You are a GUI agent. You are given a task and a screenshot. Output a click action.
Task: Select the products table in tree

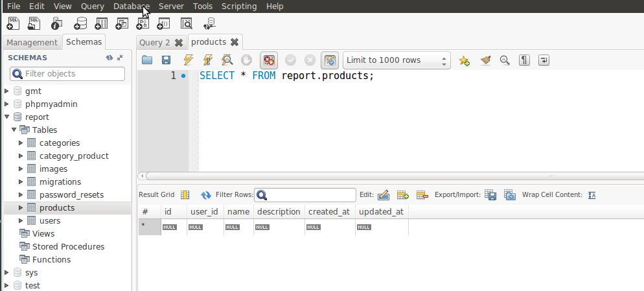tap(57, 207)
